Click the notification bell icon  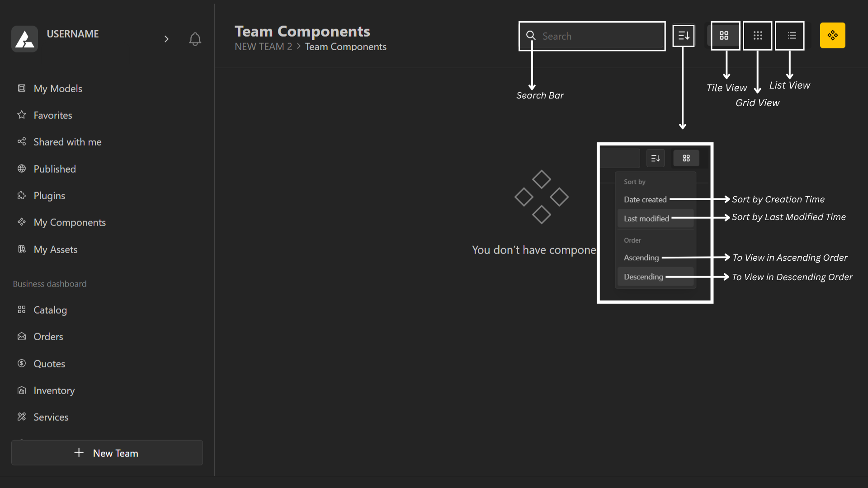pyautogui.click(x=195, y=39)
